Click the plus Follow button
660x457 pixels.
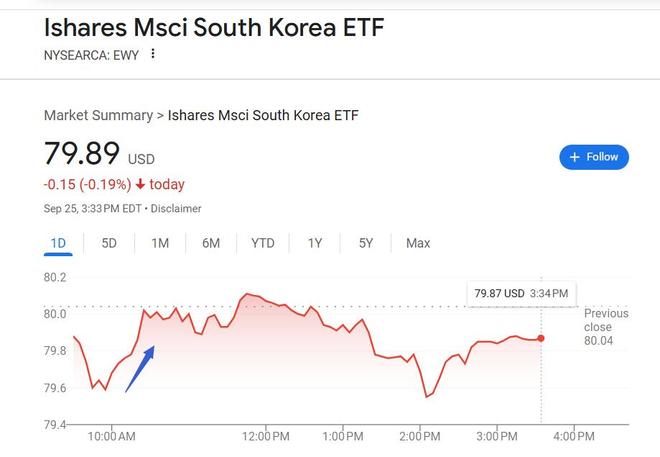[x=594, y=157]
